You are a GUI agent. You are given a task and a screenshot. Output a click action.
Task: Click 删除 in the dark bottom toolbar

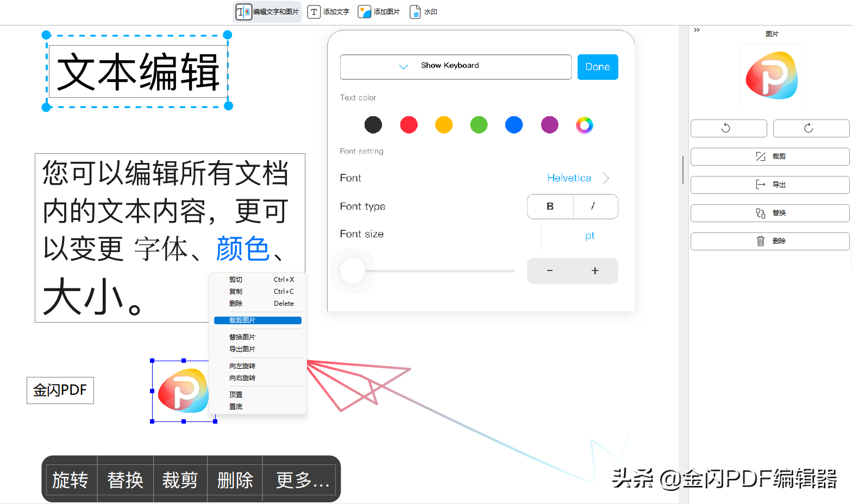235,480
